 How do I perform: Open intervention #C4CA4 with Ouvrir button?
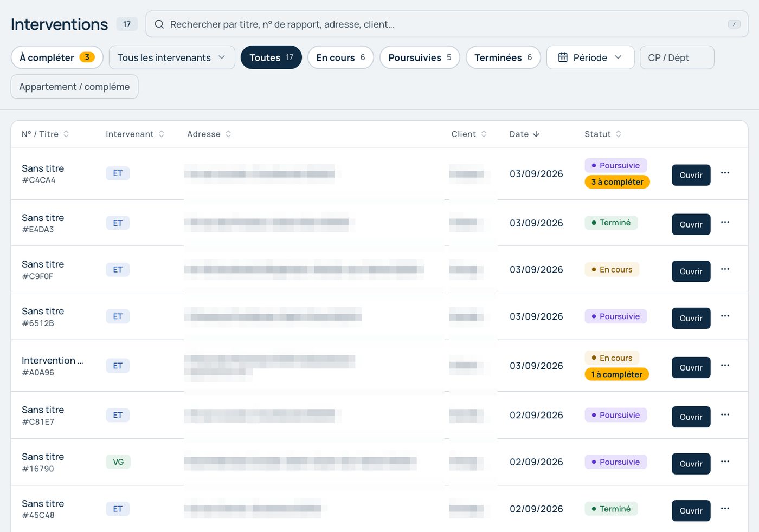tap(691, 175)
